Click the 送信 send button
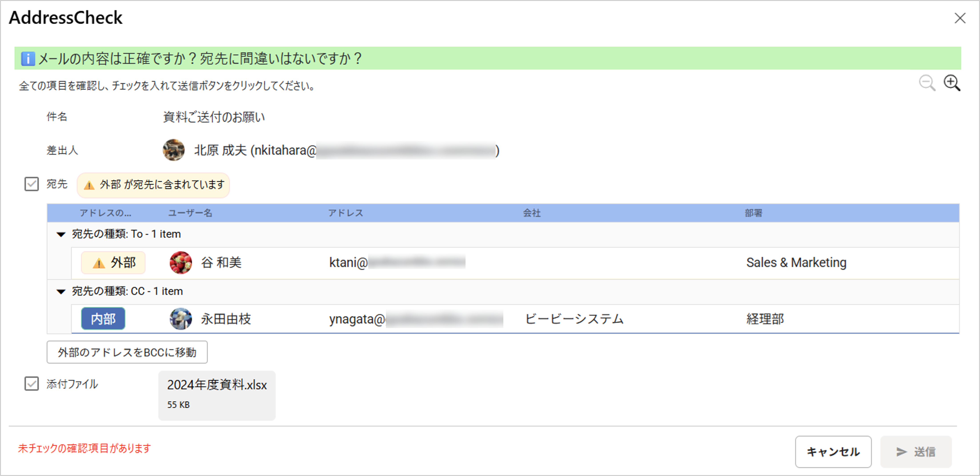 [x=916, y=451]
